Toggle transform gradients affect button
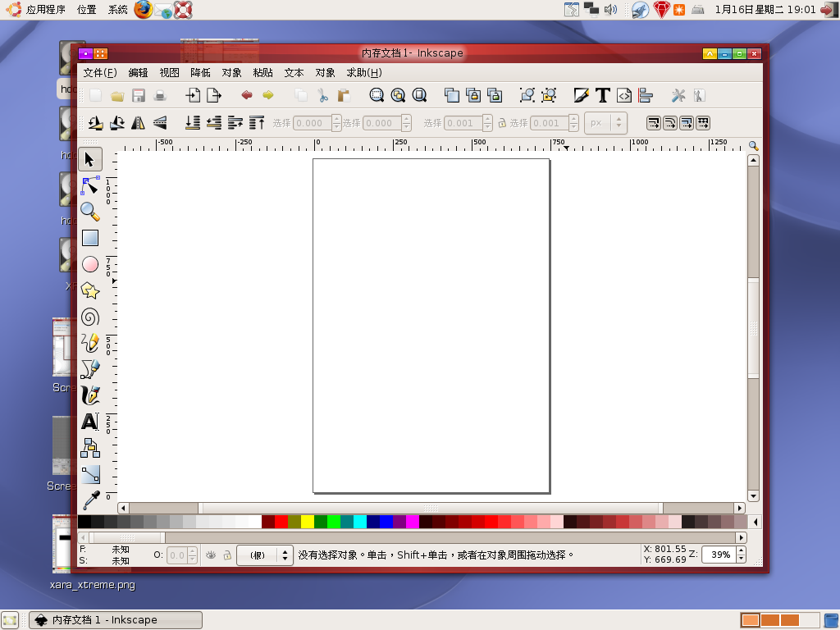 pos(687,123)
